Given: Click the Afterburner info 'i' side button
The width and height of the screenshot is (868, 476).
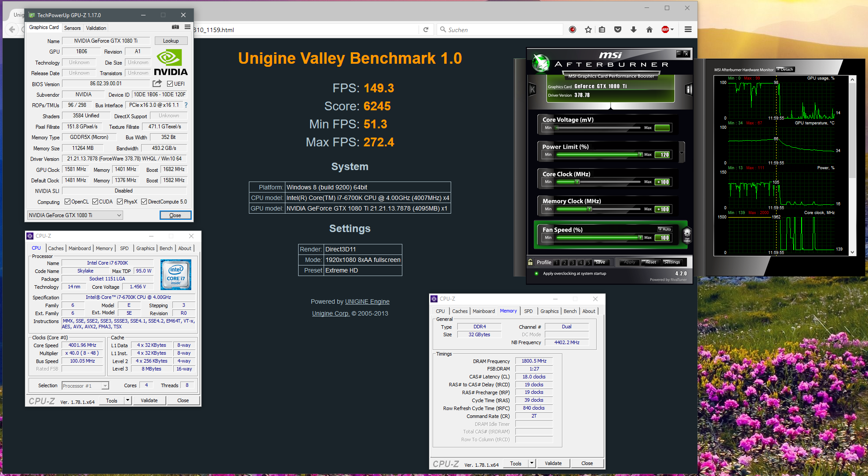Looking at the screenshot, I should point(689,90).
